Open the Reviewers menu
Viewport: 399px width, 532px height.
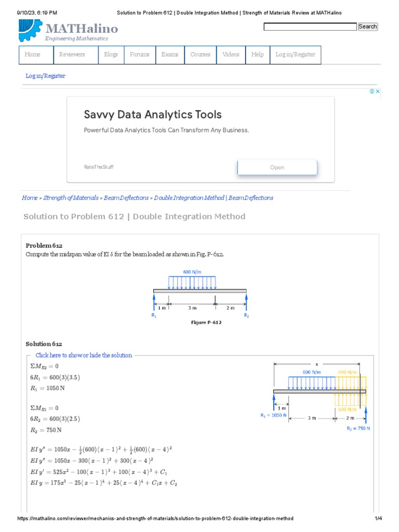pyautogui.click(x=72, y=55)
